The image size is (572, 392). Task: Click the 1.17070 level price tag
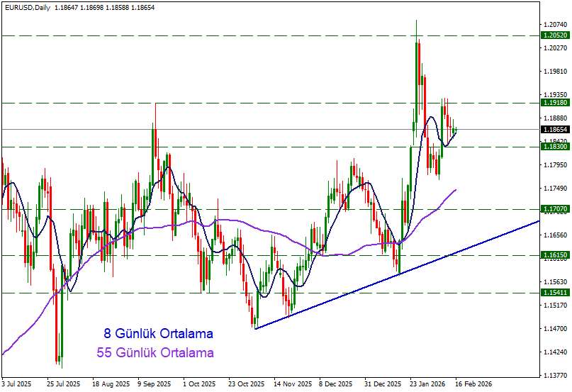click(x=554, y=209)
